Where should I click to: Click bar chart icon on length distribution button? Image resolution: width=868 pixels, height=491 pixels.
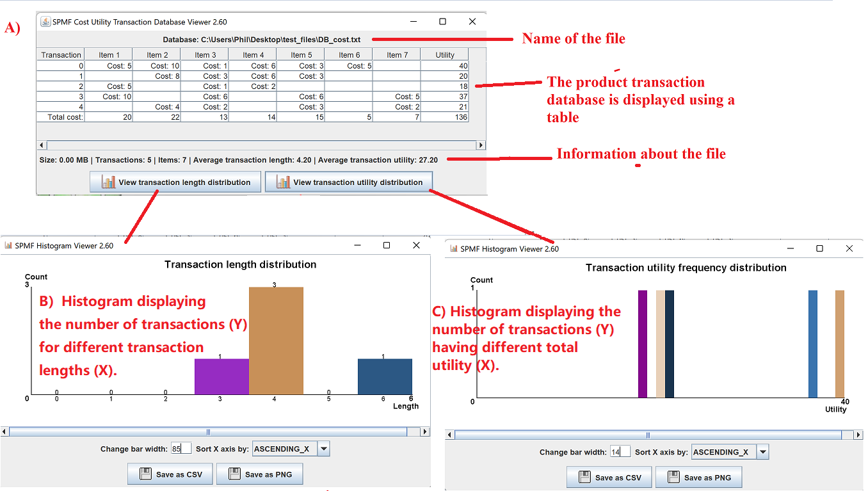(x=108, y=182)
